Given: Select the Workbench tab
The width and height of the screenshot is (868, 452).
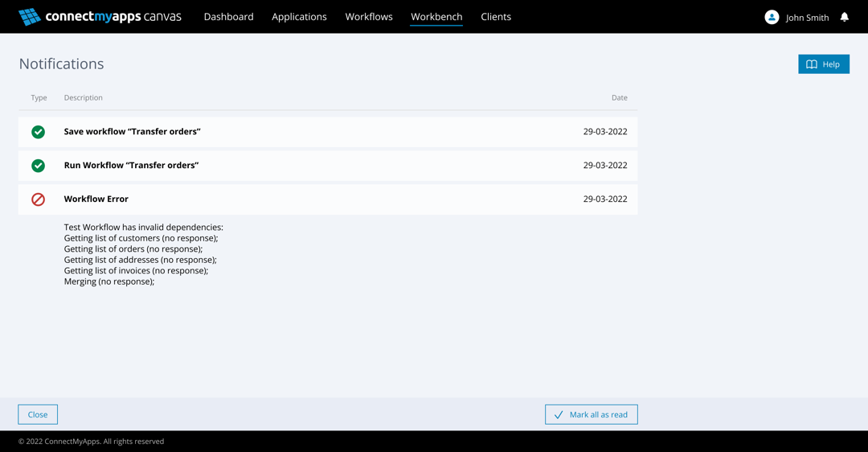Looking at the screenshot, I should (x=436, y=17).
